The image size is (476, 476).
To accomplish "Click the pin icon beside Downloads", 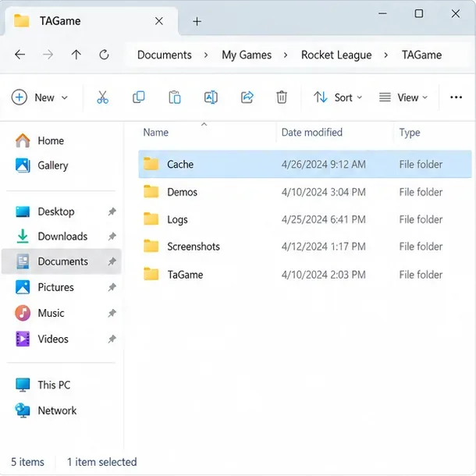I will (112, 236).
